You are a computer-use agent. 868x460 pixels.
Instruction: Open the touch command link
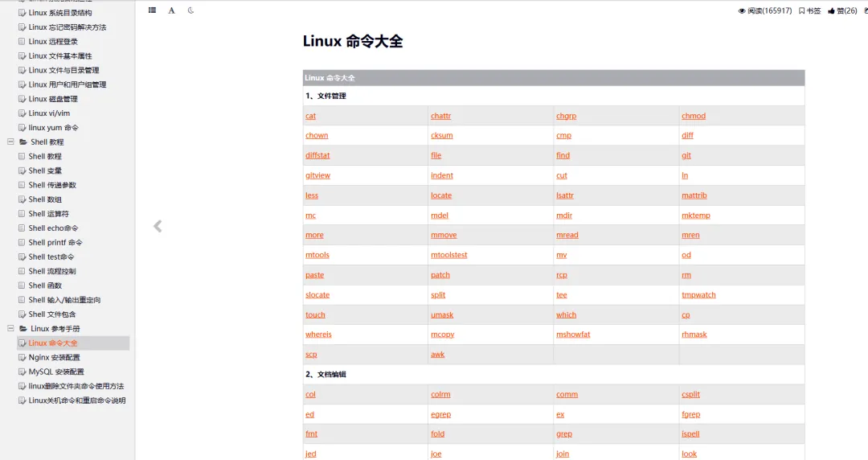tap(316, 314)
